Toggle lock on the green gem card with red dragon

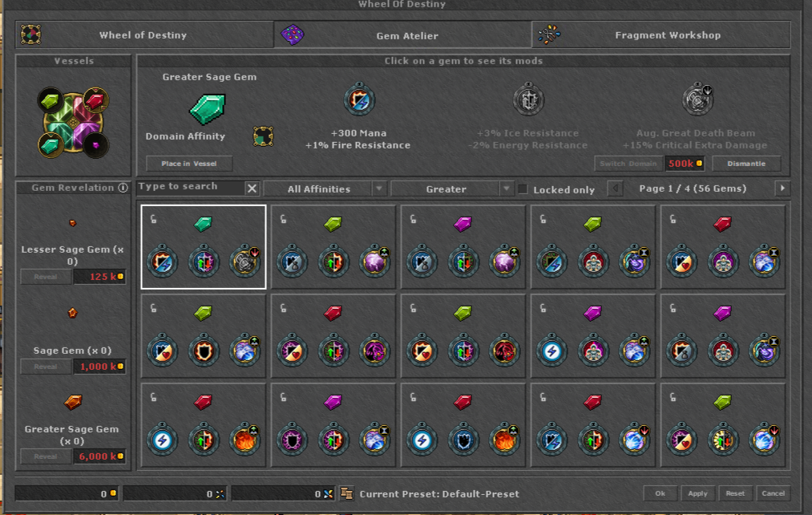(414, 308)
